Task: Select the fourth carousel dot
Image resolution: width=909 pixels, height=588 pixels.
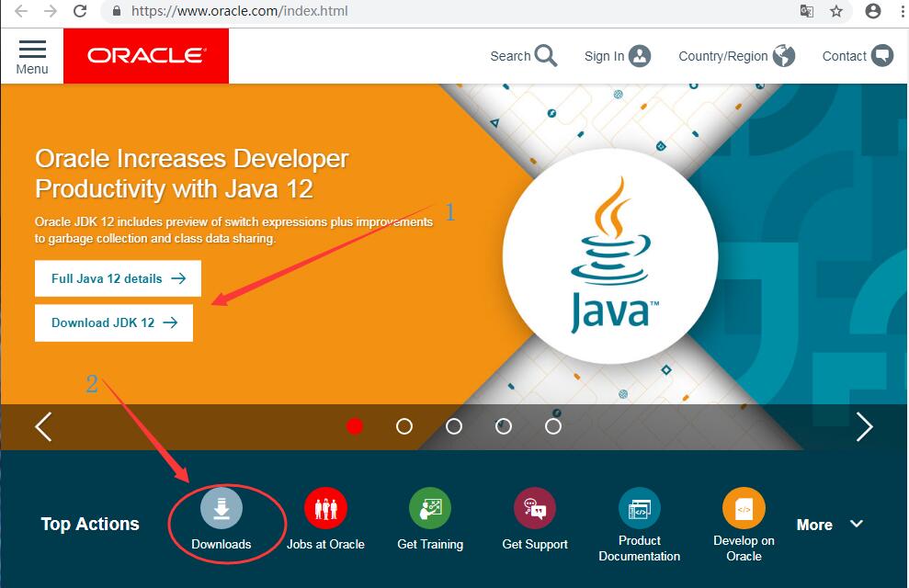Action: [503, 426]
